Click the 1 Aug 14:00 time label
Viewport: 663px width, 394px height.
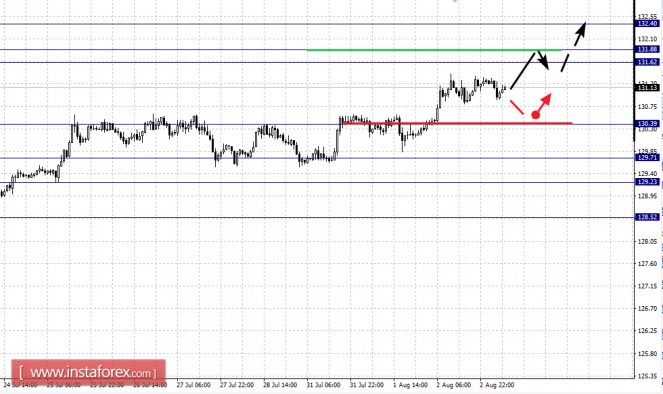click(x=410, y=385)
